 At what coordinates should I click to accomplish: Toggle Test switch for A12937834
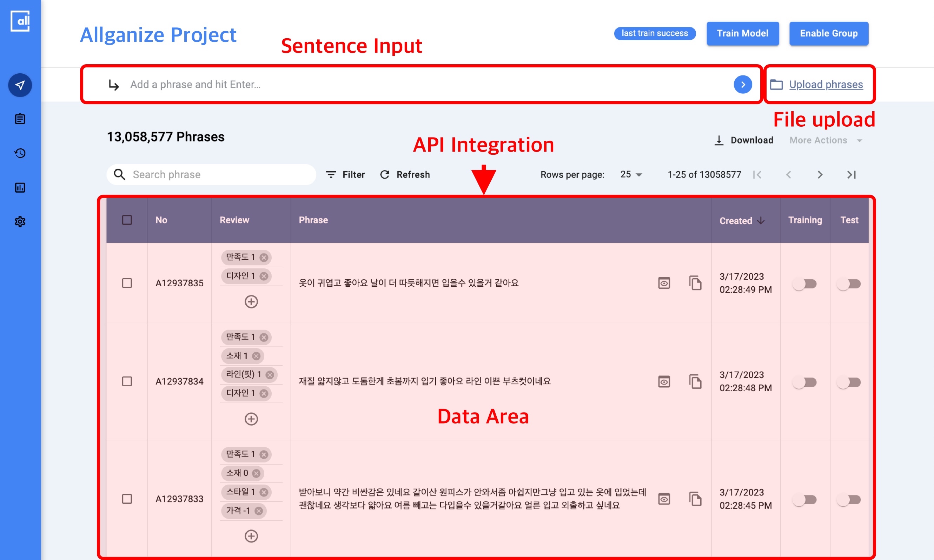click(x=849, y=382)
